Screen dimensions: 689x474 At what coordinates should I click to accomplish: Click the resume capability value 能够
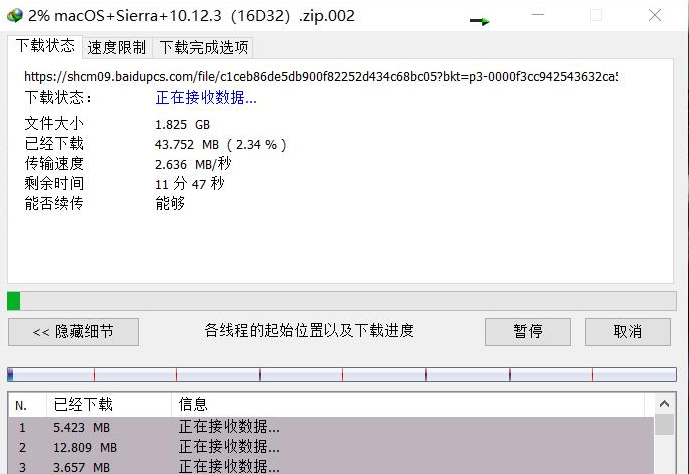pyautogui.click(x=170, y=203)
